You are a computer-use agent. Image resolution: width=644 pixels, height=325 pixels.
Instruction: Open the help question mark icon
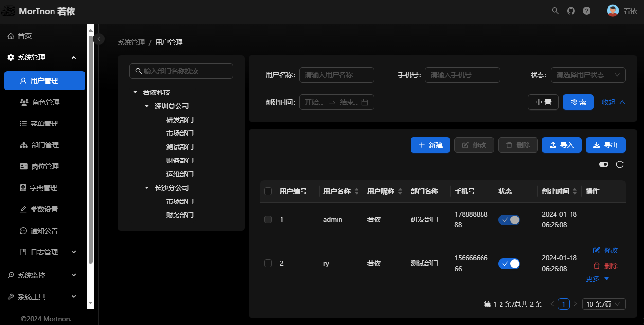click(x=586, y=10)
